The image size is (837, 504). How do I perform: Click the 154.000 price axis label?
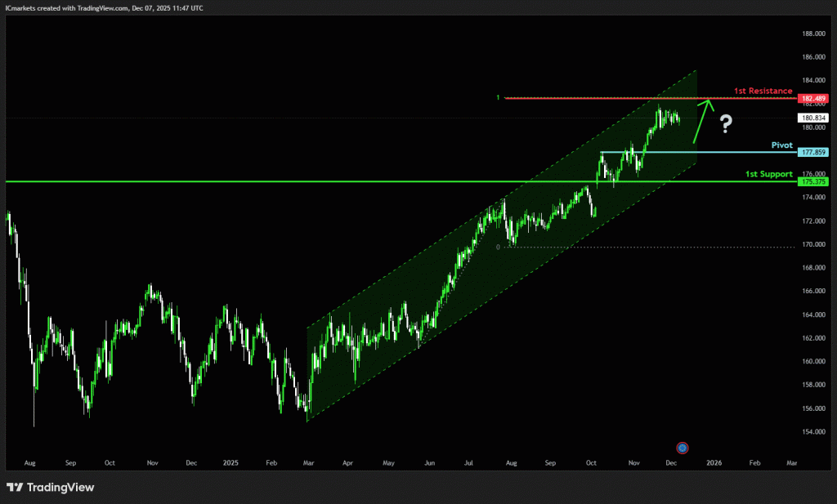click(x=812, y=432)
